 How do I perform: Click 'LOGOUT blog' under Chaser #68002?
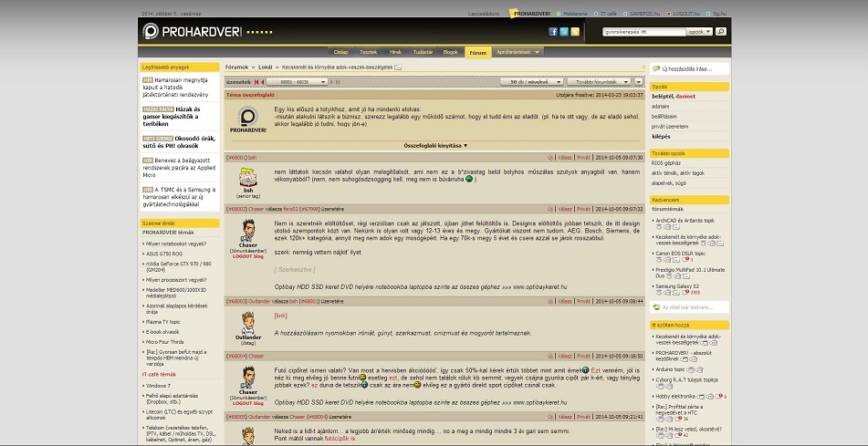[x=248, y=257]
